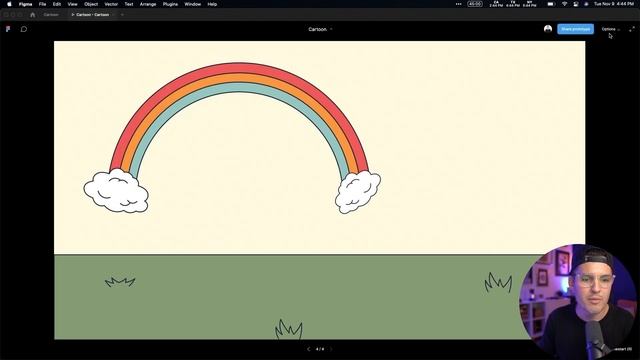The image size is (640, 360).
Task: Open the Window menu
Action: pyautogui.click(x=193, y=4)
